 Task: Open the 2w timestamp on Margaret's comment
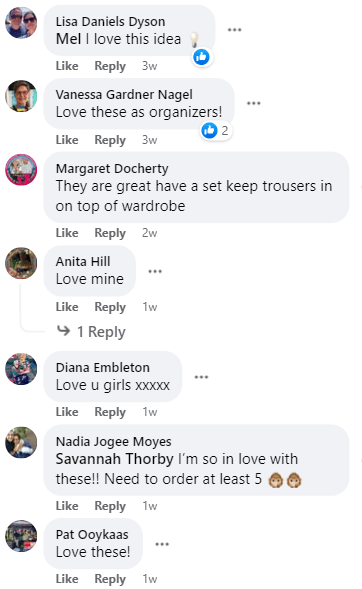[149, 233]
